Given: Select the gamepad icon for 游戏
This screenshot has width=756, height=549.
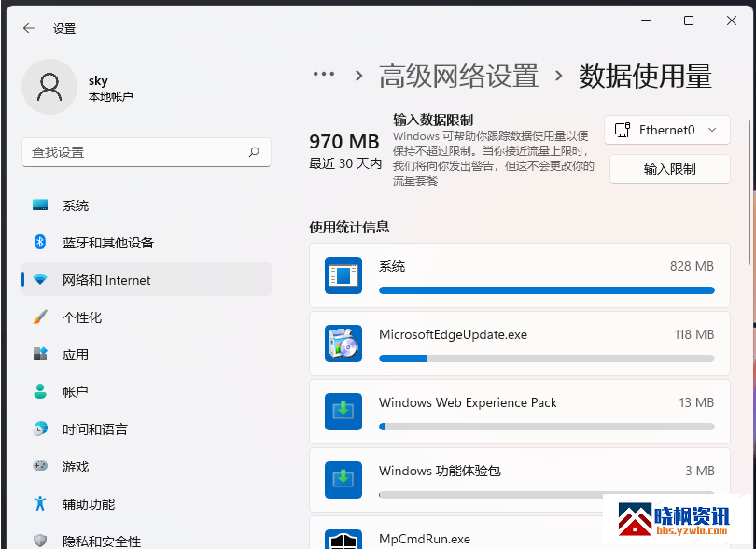Looking at the screenshot, I should click(40, 466).
